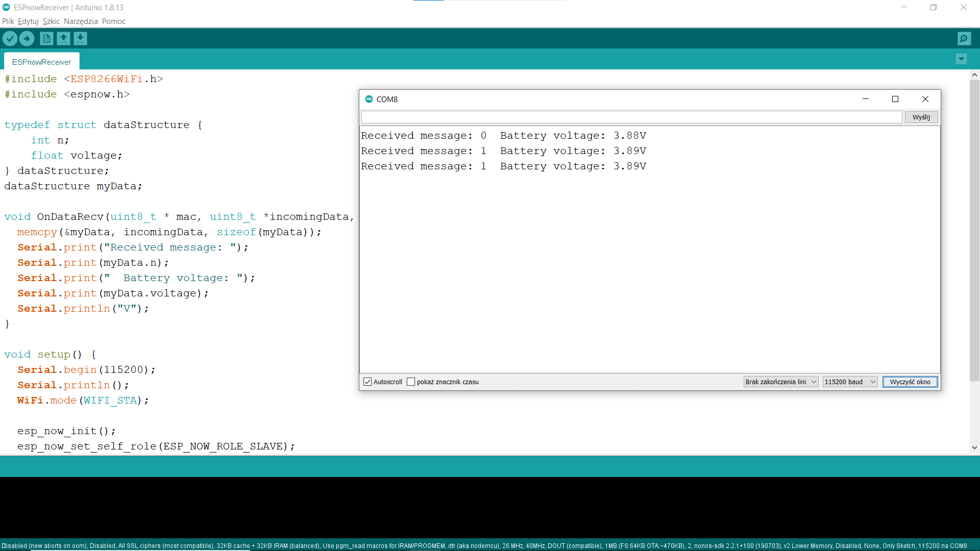
Task: Create a new sketch with New icon
Action: 46,38
